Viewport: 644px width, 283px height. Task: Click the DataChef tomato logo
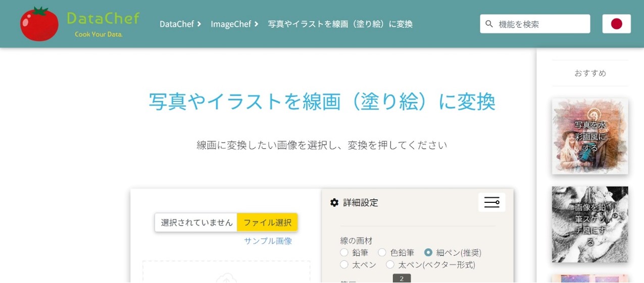[x=39, y=24]
